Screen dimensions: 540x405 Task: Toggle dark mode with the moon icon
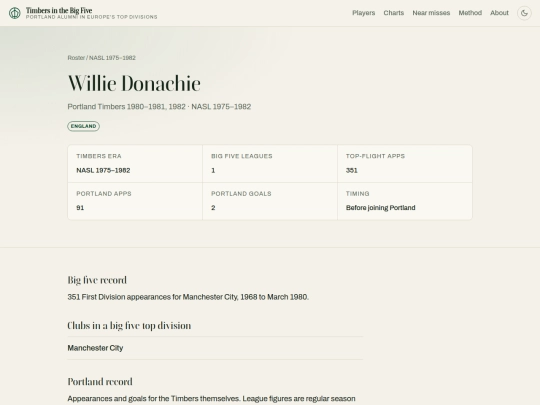coord(524,13)
